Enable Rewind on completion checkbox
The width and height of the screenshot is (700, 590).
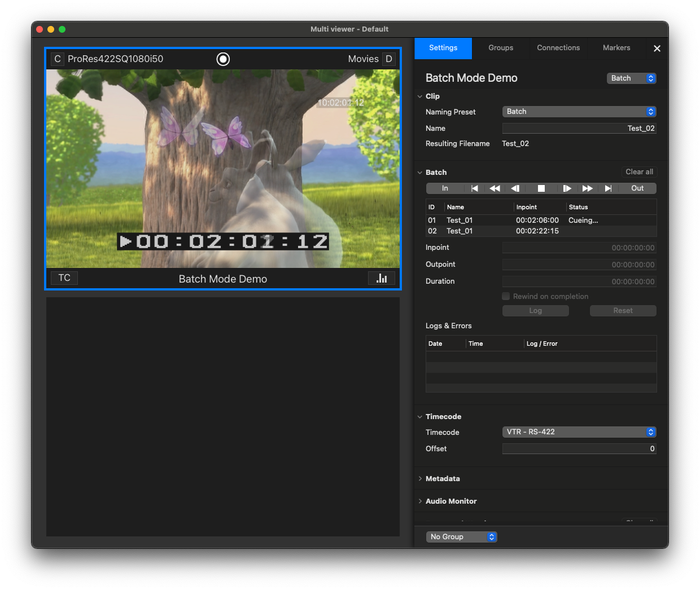coord(506,296)
